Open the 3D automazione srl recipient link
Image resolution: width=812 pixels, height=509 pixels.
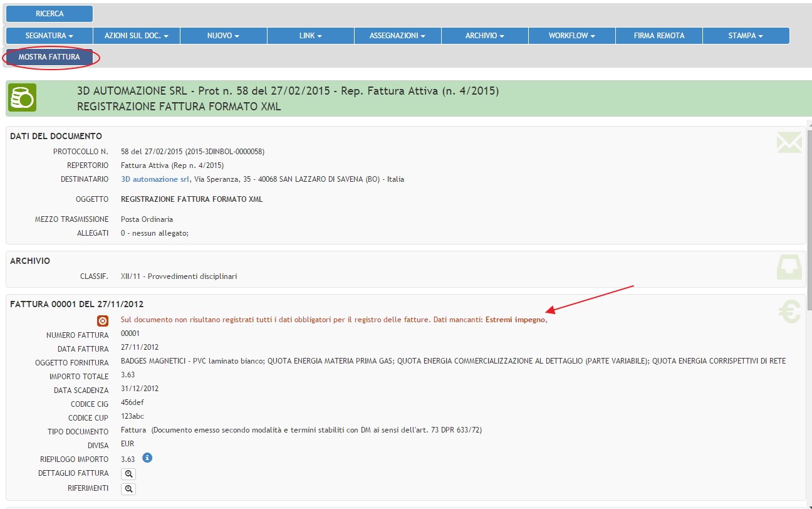(155, 179)
